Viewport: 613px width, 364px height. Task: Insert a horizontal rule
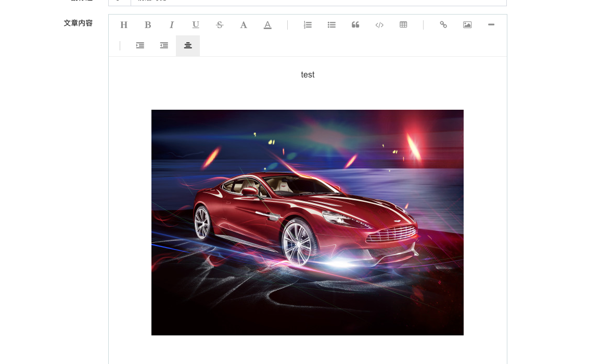tap(491, 24)
